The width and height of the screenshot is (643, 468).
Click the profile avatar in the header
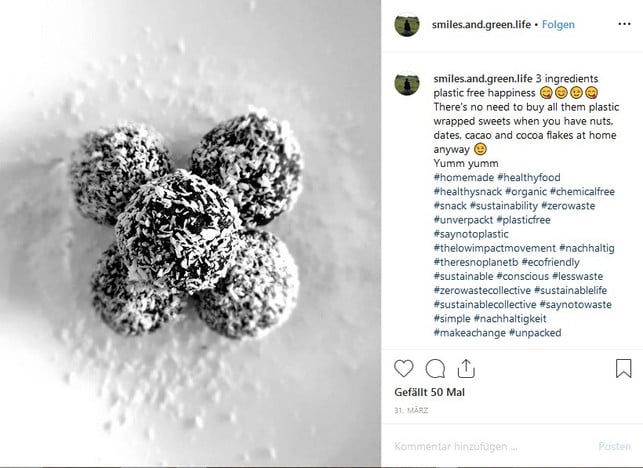point(407,25)
